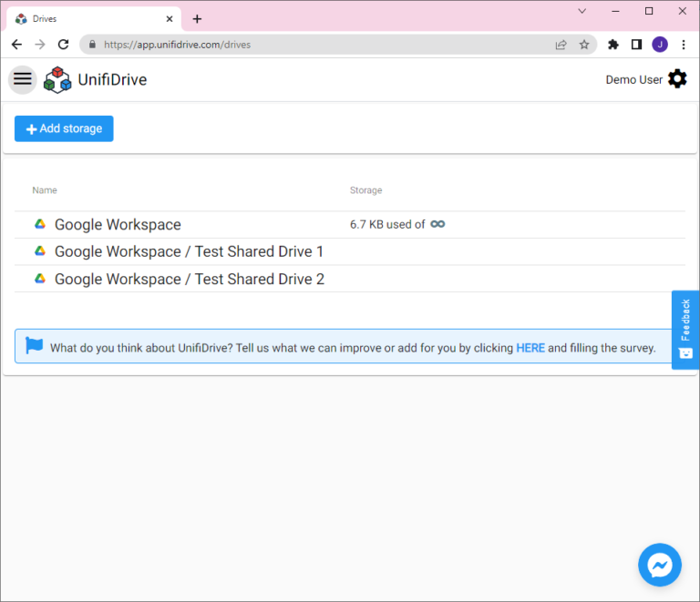
Task: Click the UnifiDrive title text
Action: click(112, 80)
